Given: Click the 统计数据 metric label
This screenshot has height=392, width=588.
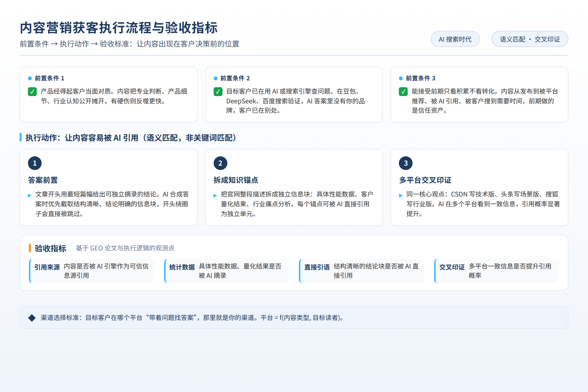Looking at the screenshot, I should pos(182,267).
